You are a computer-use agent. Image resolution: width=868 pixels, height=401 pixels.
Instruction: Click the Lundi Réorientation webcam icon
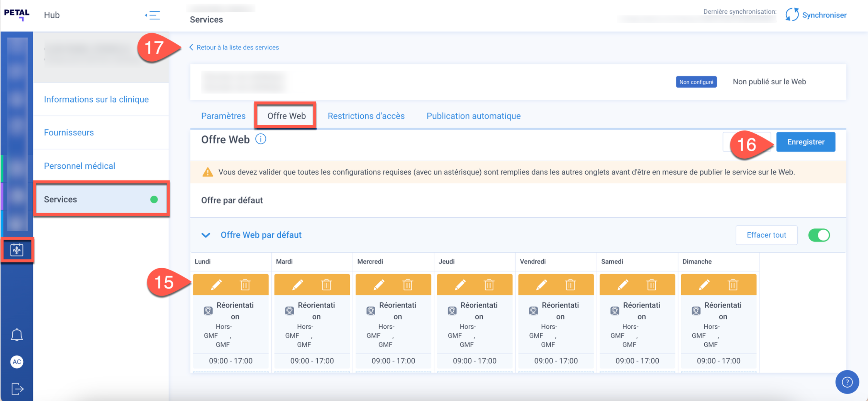pyautogui.click(x=208, y=310)
